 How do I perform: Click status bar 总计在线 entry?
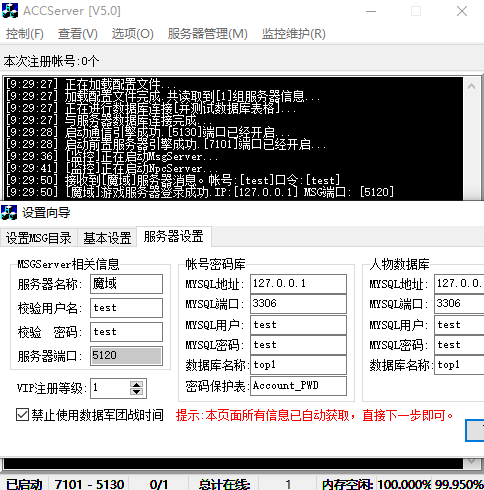pos(224,484)
